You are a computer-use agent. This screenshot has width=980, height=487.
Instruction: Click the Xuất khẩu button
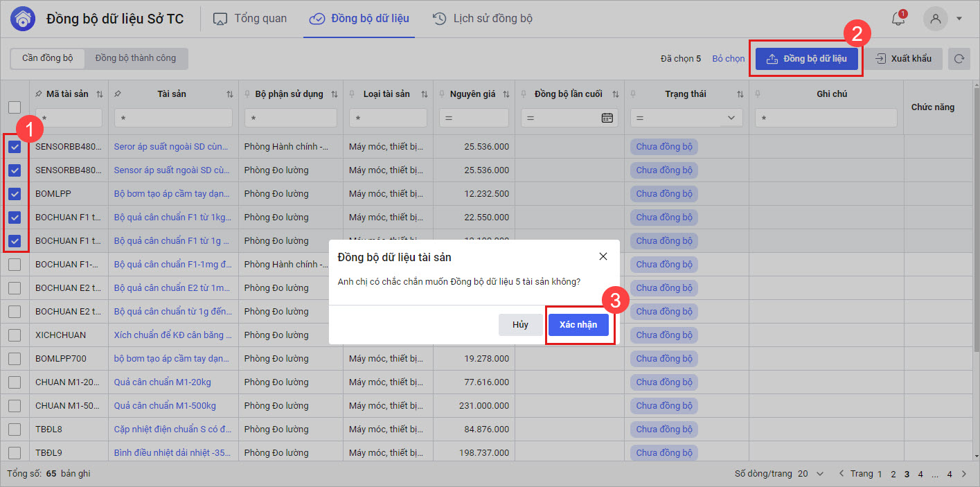click(x=905, y=59)
